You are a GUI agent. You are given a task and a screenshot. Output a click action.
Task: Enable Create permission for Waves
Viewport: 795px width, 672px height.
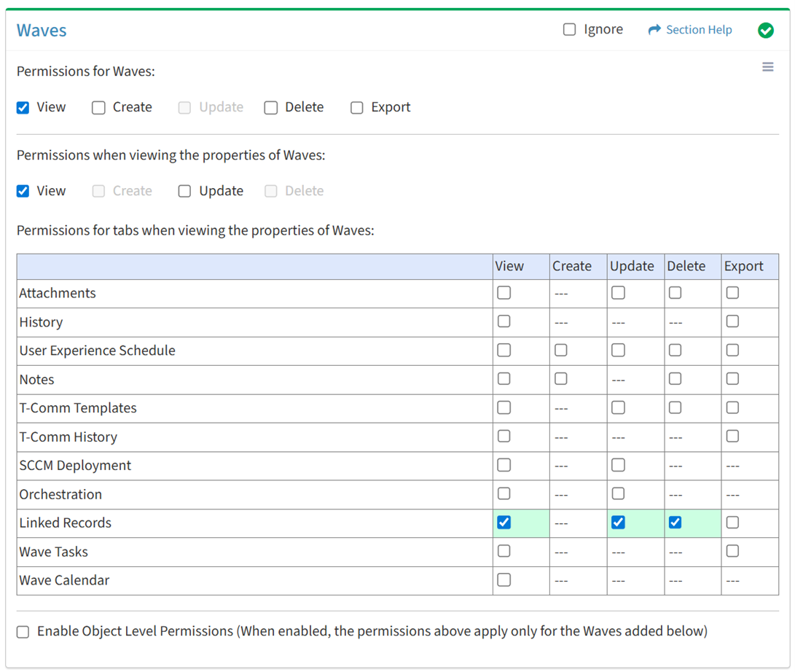tap(98, 108)
